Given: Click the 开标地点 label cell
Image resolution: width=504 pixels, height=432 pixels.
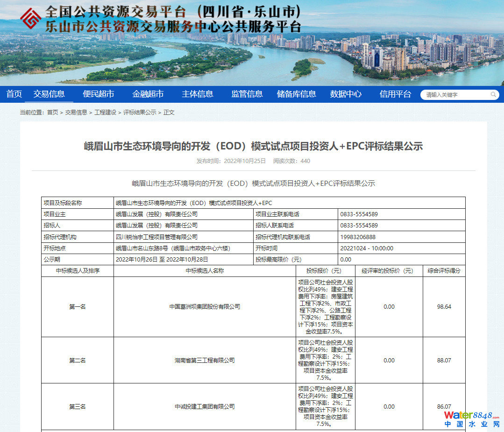Looking at the screenshot, I should [78, 248].
